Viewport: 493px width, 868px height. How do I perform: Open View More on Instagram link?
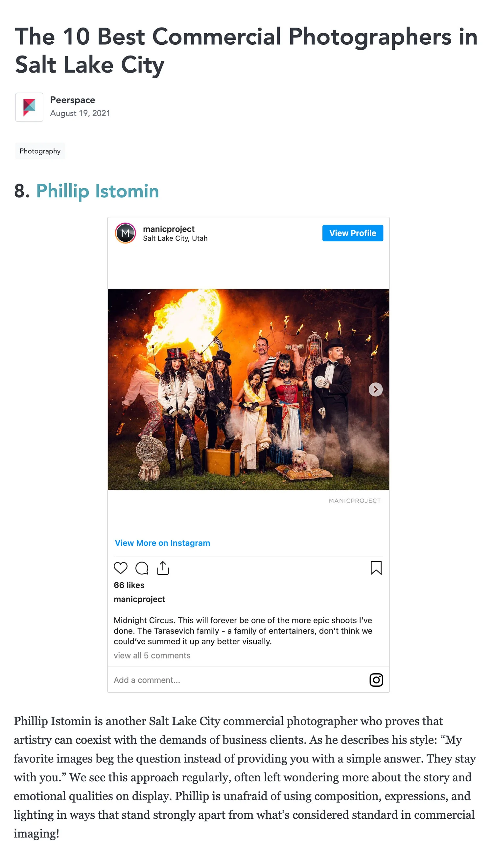(163, 543)
